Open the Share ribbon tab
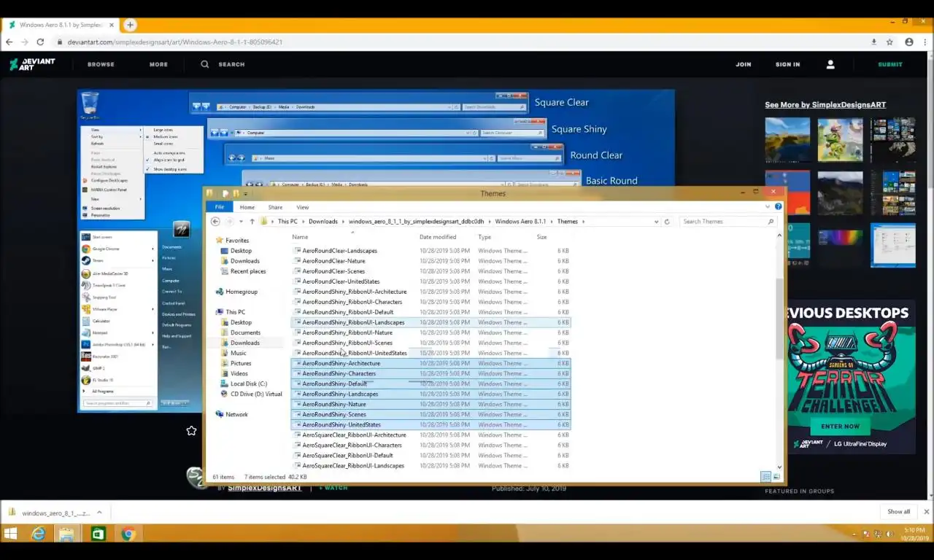 275,207
